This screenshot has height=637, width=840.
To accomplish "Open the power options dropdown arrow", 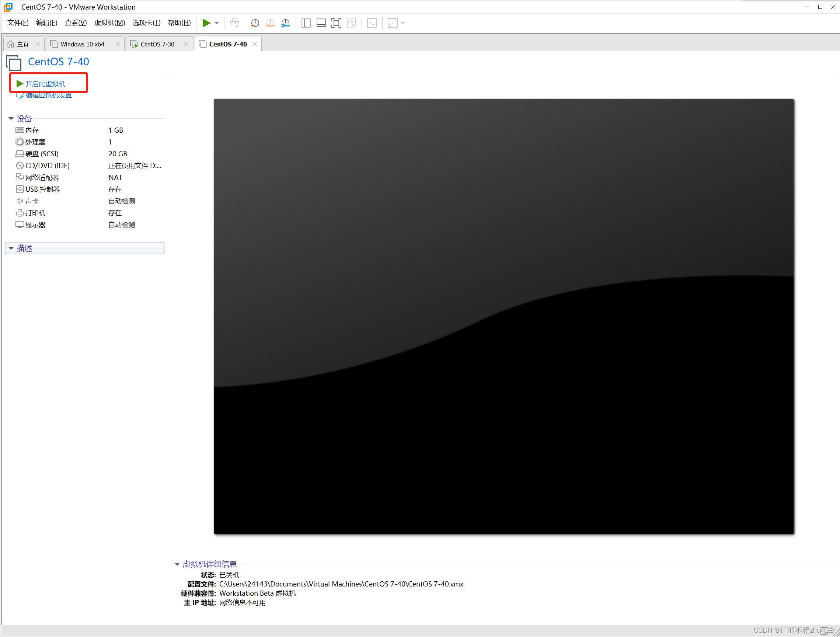I will tap(217, 23).
